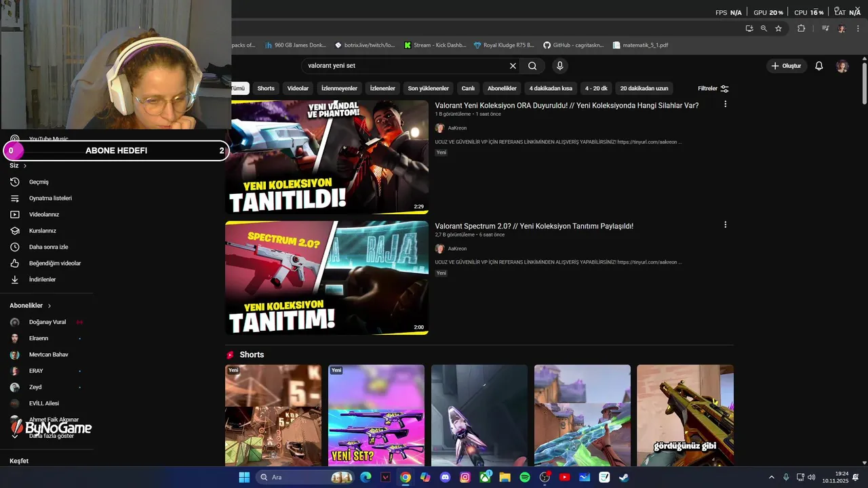
Task: Open the Spectrum 2.0 video title
Action: (534, 226)
